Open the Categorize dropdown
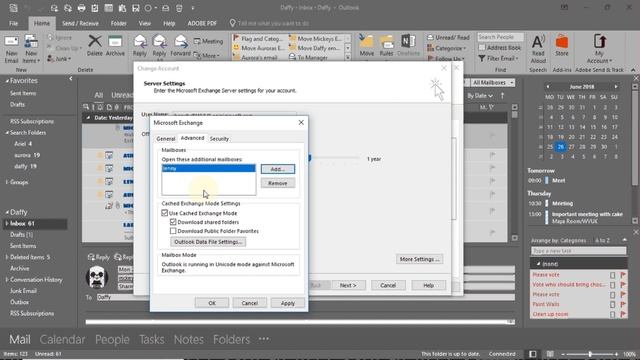640x360 pixels. click(x=447, y=48)
